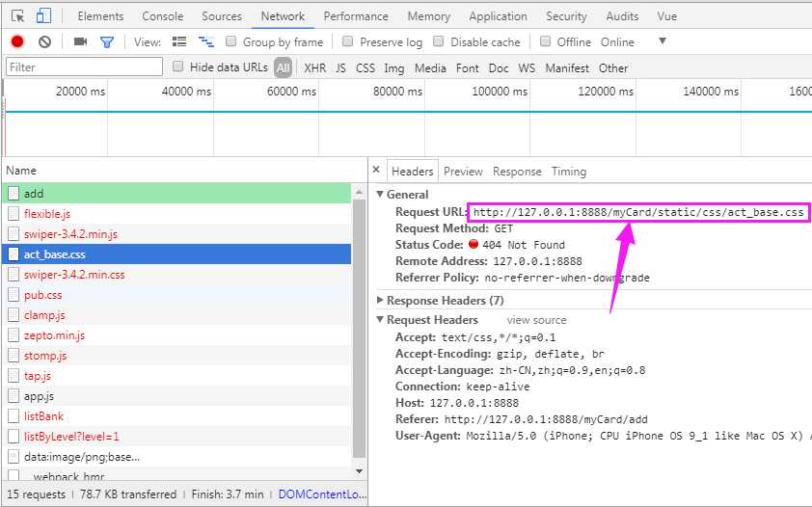Enable Preserve log checkbox
This screenshot has height=507, width=812.
347,40
